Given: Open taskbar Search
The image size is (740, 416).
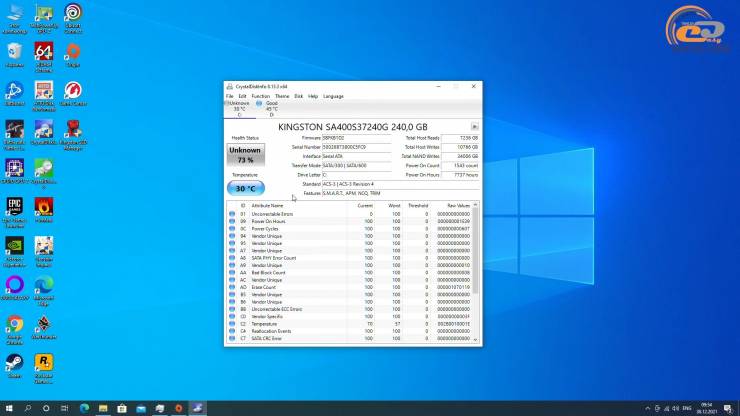Looking at the screenshot, I should [x=27, y=408].
